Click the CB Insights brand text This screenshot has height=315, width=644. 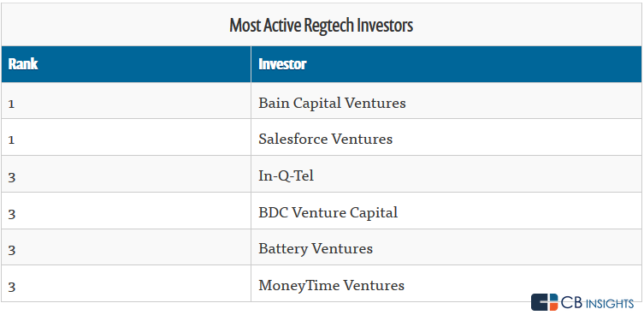pyautogui.click(x=598, y=304)
